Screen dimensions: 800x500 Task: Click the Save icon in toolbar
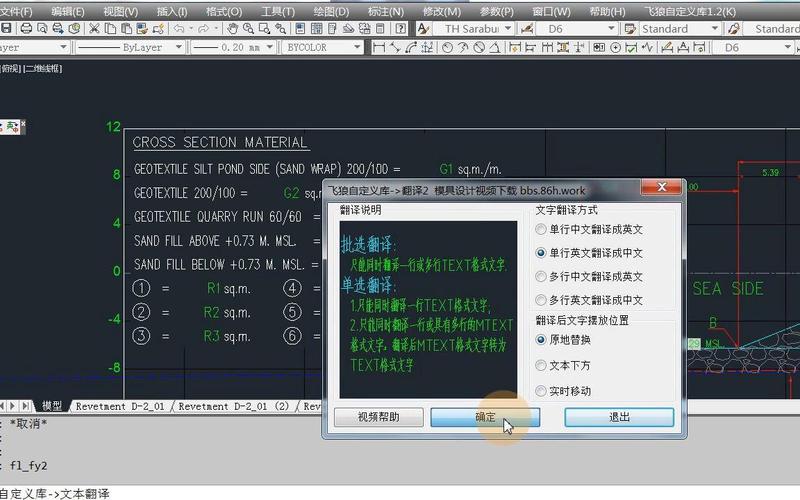[6, 29]
